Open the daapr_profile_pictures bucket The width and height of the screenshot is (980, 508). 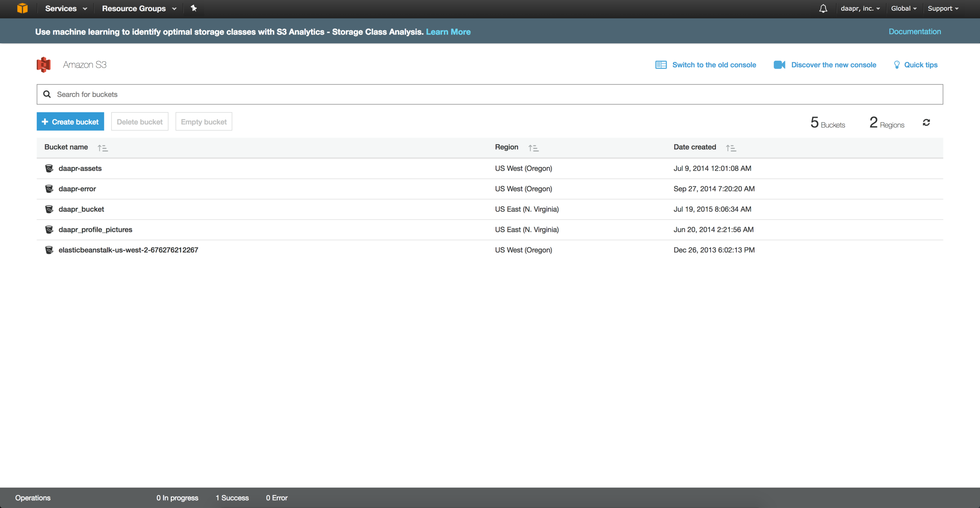tap(95, 230)
